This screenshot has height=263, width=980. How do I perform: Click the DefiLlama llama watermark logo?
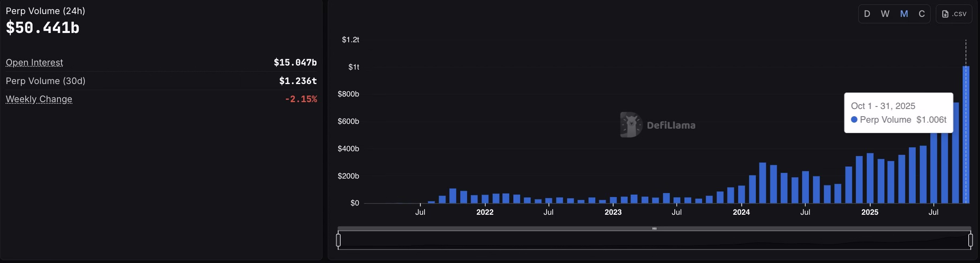(x=631, y=125)
